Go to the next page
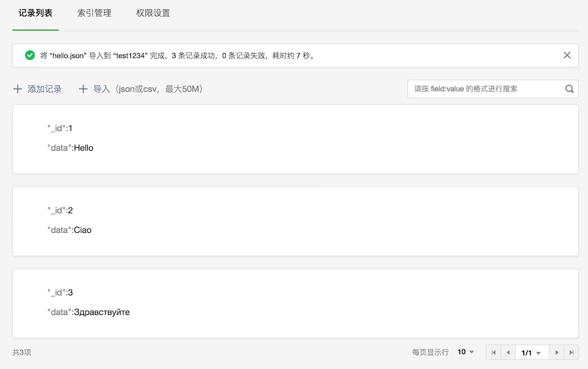The image size is (588, 369). click(556, 352)
